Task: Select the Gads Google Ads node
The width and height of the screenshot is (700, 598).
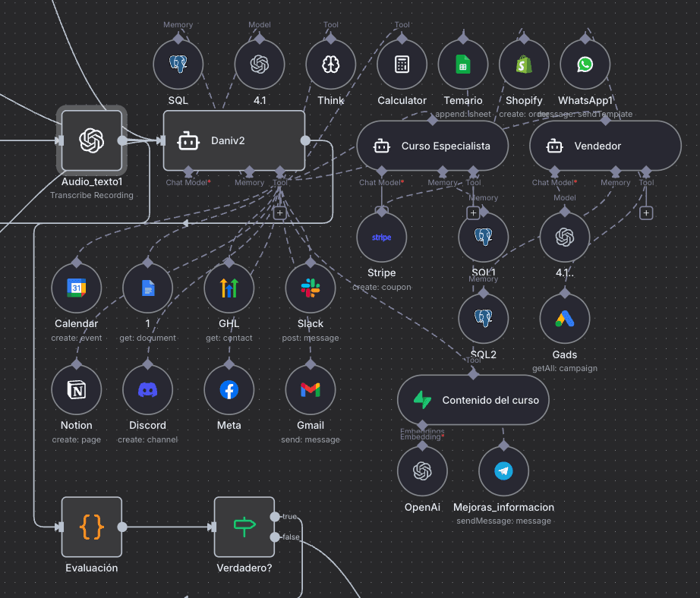Action: click(565, 318)
